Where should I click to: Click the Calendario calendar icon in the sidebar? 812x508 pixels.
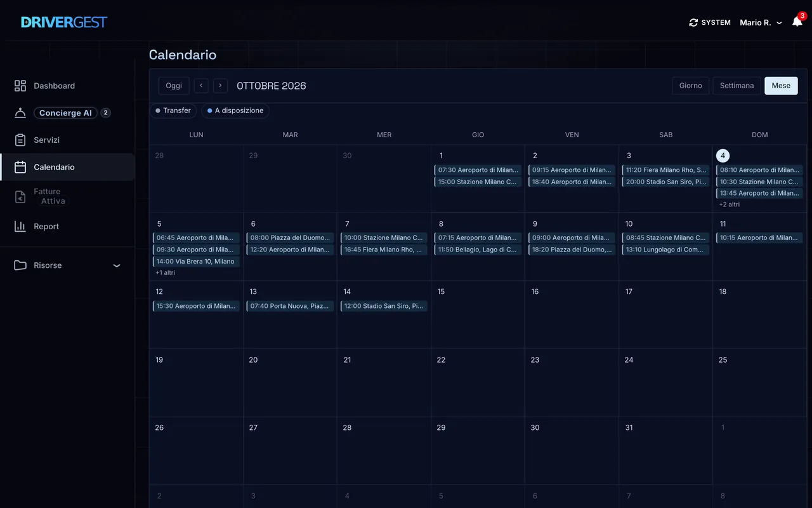pos(20,167)
